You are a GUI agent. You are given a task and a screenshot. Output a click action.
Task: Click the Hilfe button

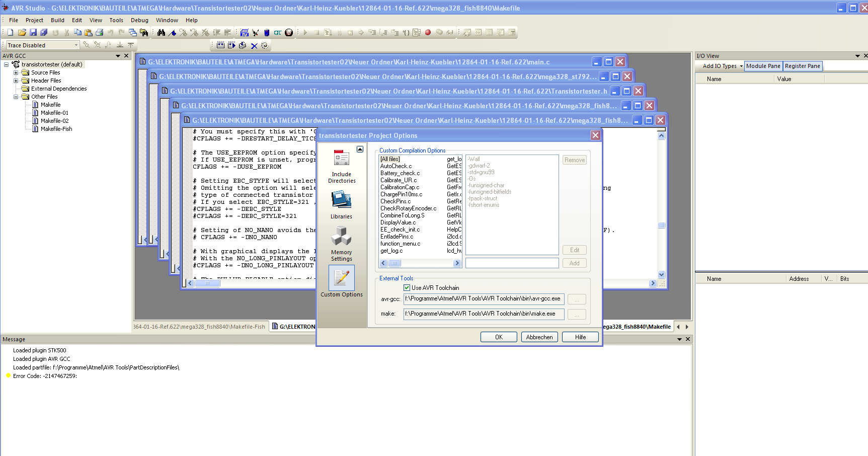coord(580,337)
